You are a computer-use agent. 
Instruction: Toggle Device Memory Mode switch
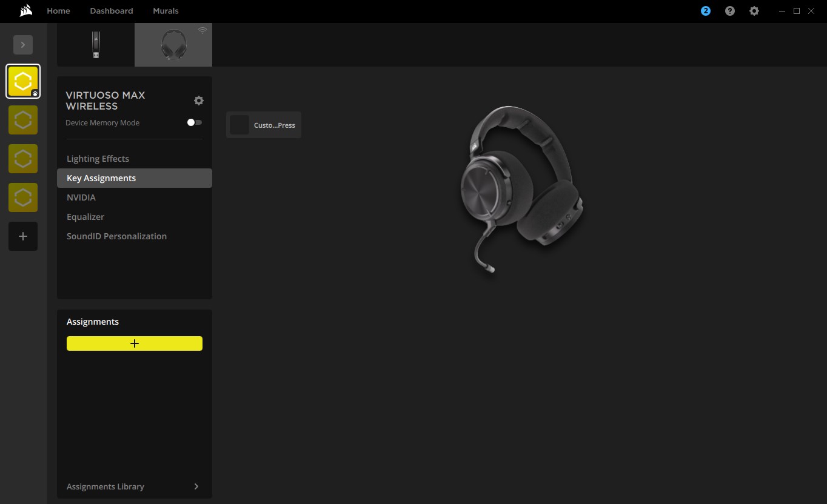point(194,122)
